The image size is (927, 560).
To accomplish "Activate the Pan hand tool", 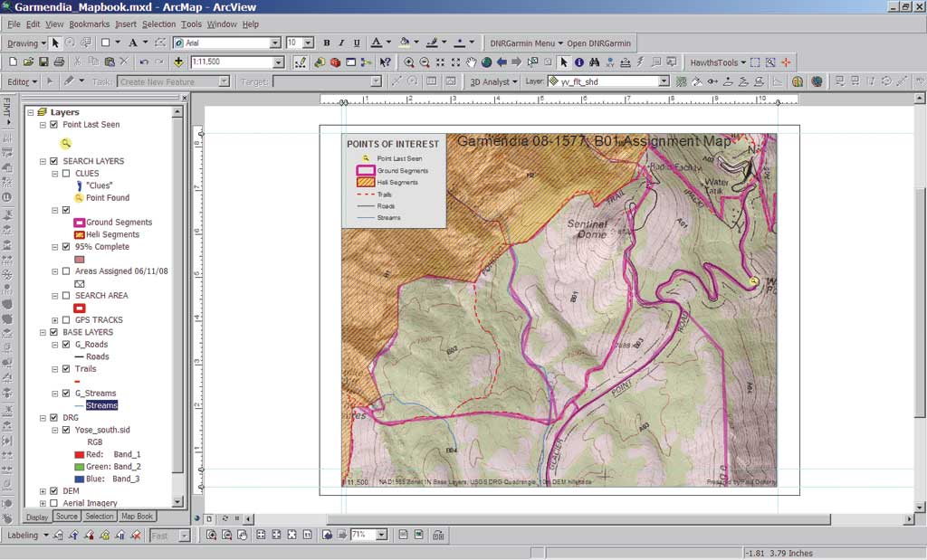I will point(471,62).
